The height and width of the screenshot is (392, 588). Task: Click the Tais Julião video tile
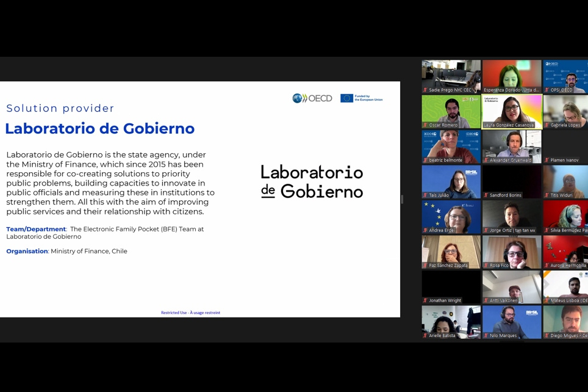coord(451,182)
